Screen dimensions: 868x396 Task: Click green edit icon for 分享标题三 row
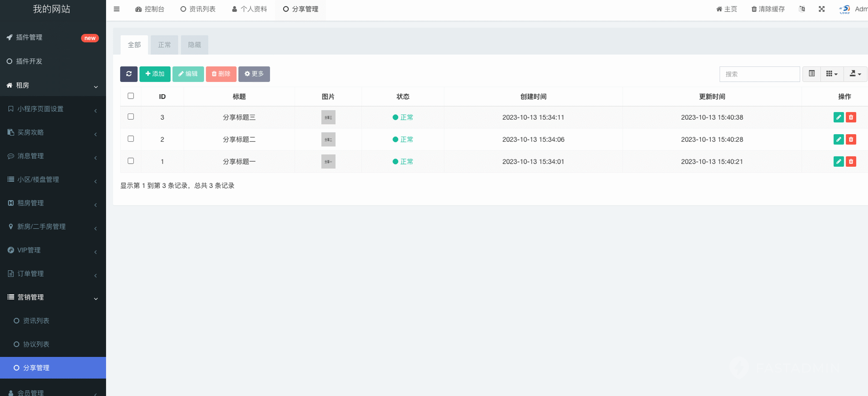[838, 117]
